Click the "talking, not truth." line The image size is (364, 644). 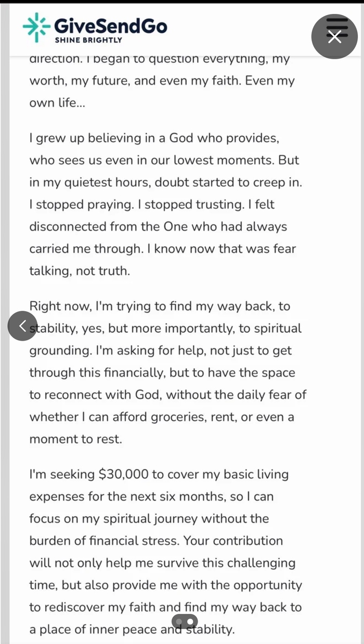pos(79,271)
